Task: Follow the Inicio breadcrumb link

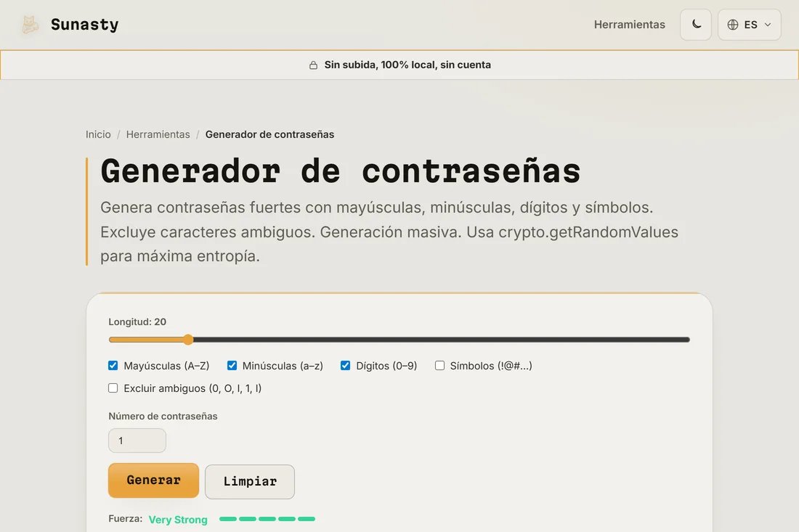Action: (x=98, y=134)
